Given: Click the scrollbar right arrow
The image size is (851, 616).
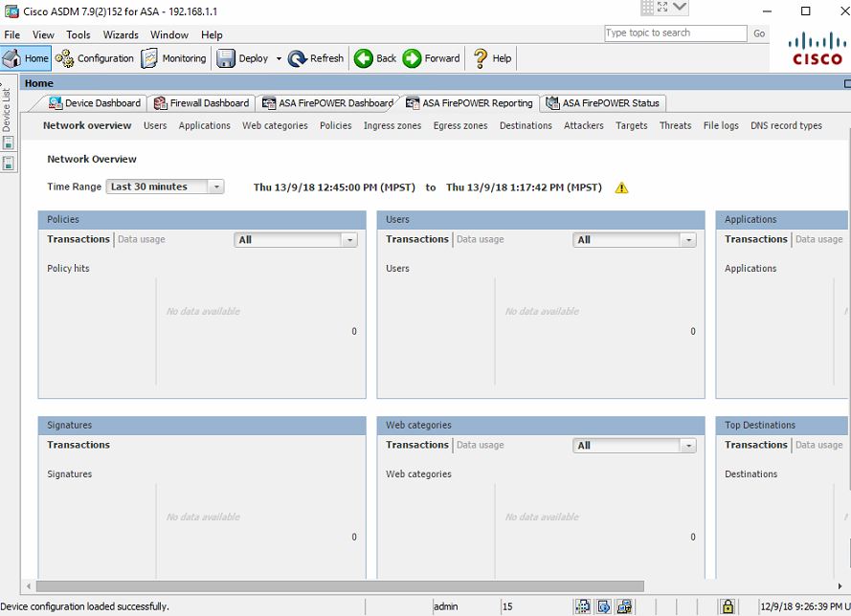Looking at the screenshot, I should pos(840,586).
